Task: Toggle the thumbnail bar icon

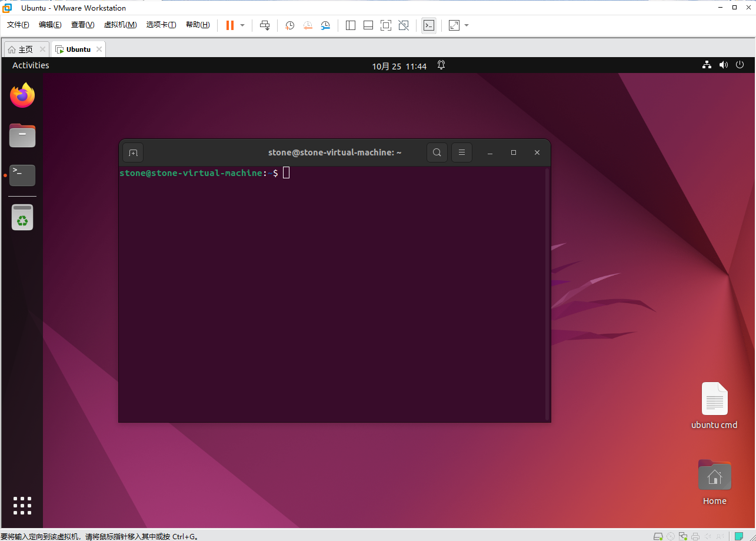Action: (x=368, y=25)
